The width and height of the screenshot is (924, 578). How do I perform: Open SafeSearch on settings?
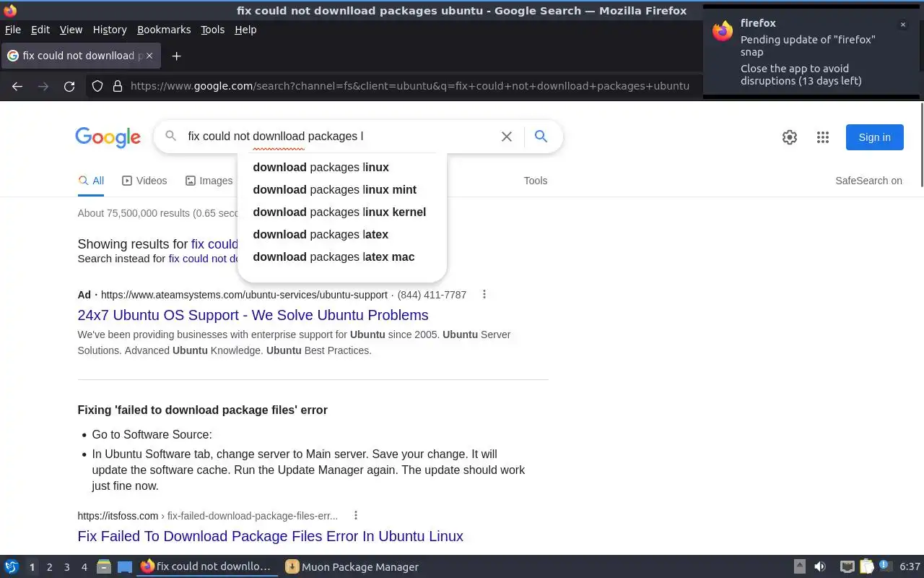pos(868,181)
